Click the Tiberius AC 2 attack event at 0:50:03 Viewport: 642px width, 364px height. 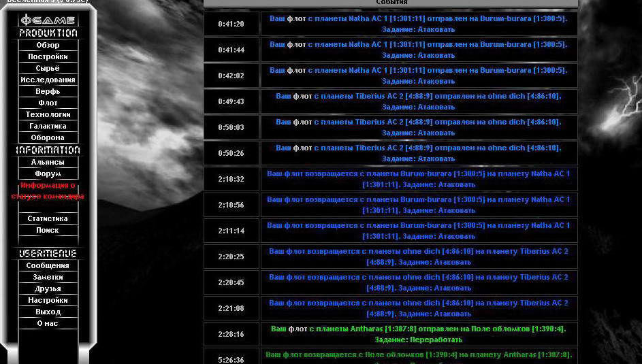coord(419,127)
